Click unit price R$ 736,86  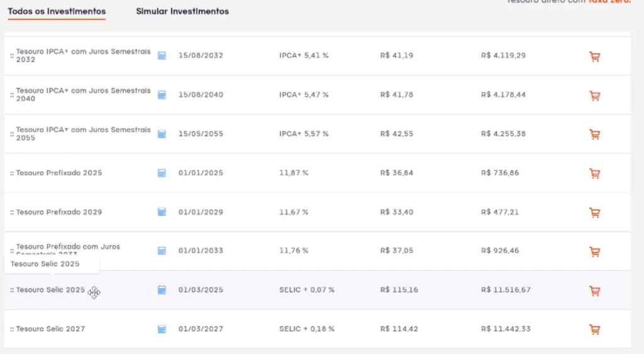pos(500,173)
